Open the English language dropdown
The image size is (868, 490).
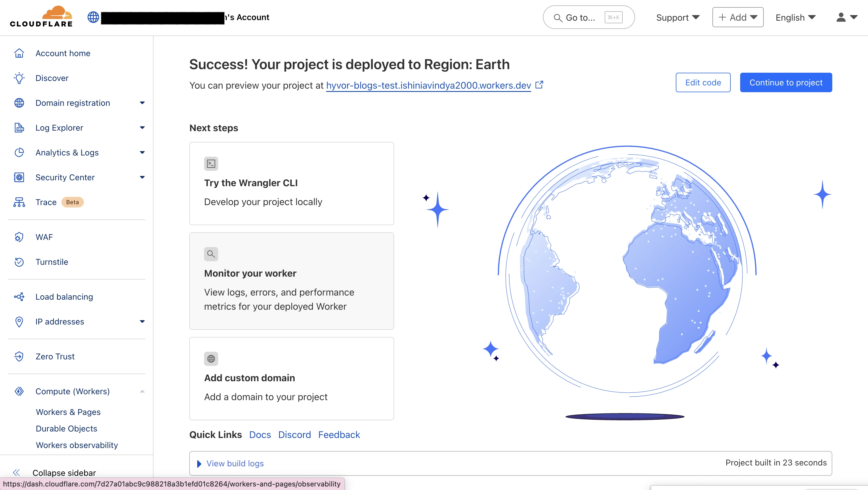click(795, 17)
